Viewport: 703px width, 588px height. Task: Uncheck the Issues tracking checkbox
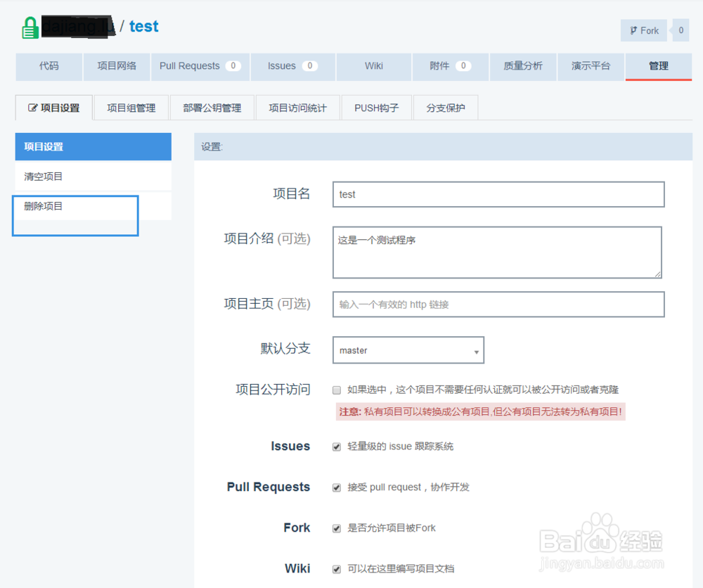coord(337,446)
